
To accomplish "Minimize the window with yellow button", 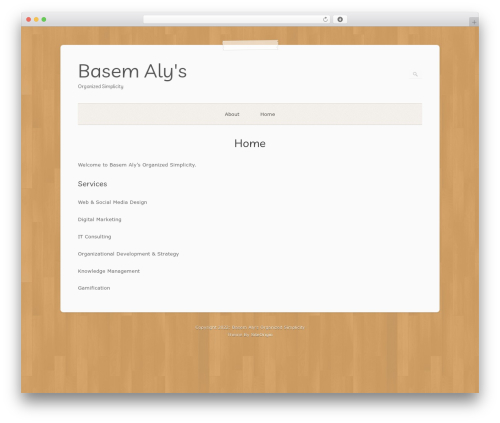I will 36,20.
